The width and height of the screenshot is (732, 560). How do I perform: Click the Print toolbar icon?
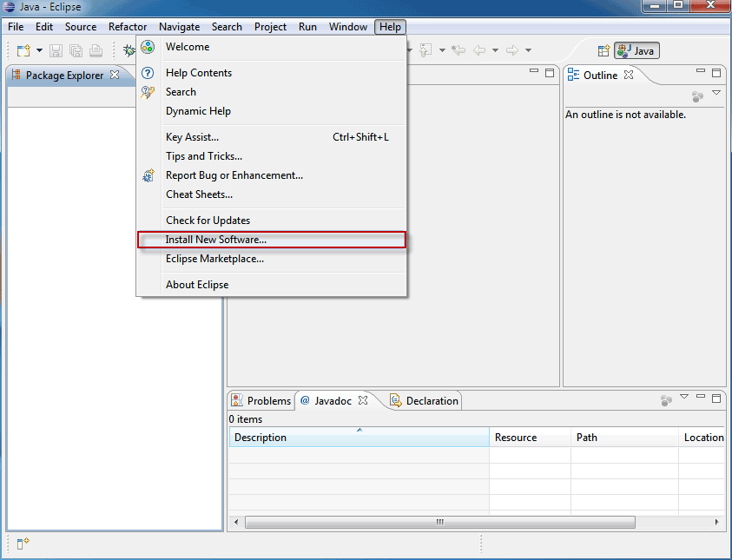click(x=96, y=50)
